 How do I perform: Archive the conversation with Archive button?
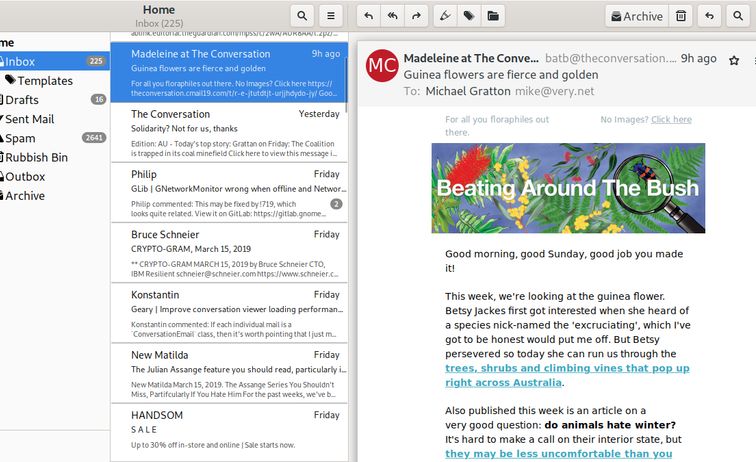tap(635, 16)
